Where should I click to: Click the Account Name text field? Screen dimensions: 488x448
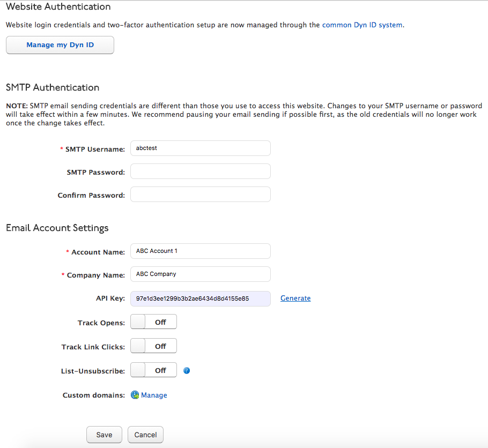click(x=200, y=251)
